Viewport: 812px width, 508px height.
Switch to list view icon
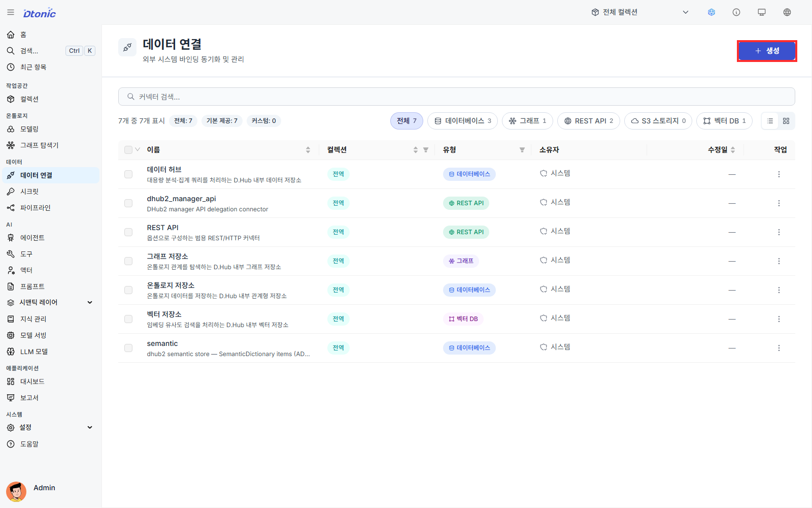(770, 121)
